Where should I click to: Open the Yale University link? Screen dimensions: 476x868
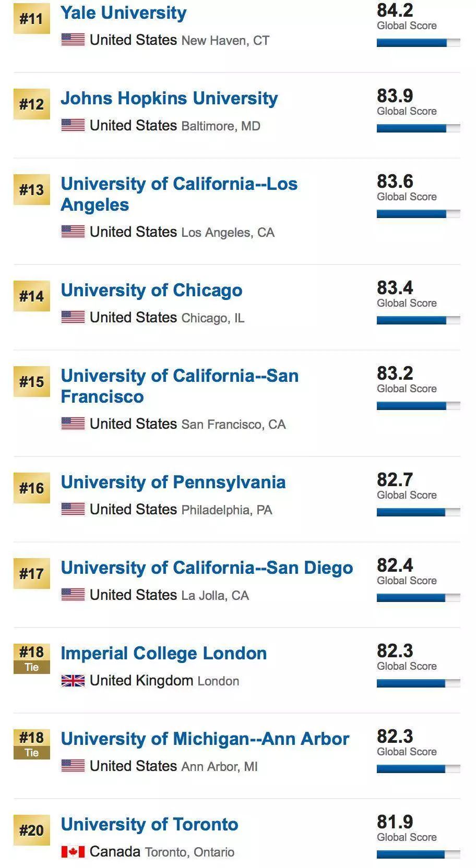[x=123, y=13]
